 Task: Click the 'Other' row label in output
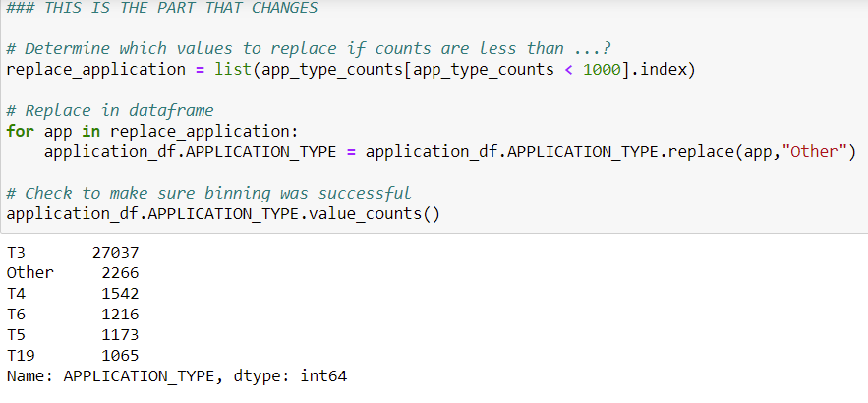coord(29,273)
